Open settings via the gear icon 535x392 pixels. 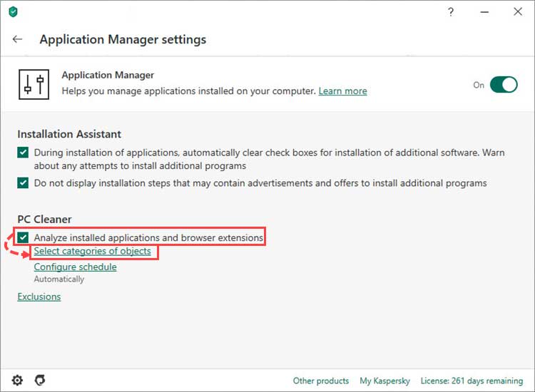(x=17, y=380)
